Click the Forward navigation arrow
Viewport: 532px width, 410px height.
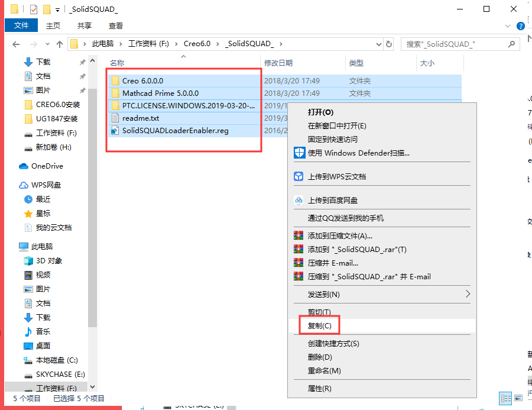click(34, 44)
